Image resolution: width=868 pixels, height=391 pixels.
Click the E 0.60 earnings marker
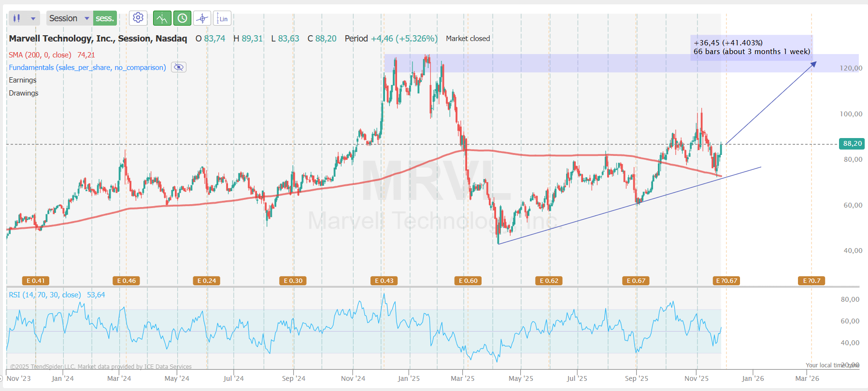[x=468, y=280]
